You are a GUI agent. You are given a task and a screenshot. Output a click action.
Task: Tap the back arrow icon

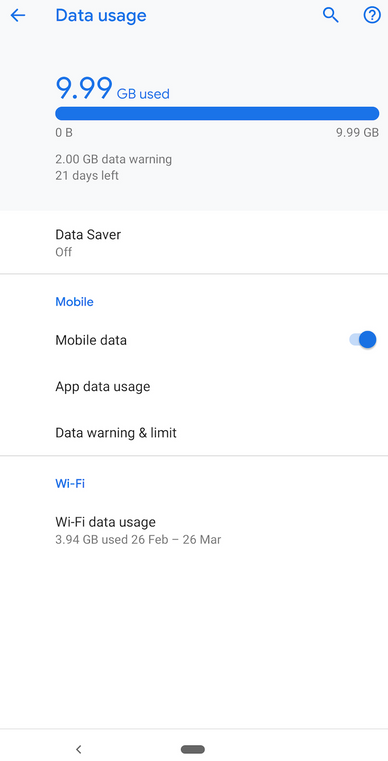(18, 16)
